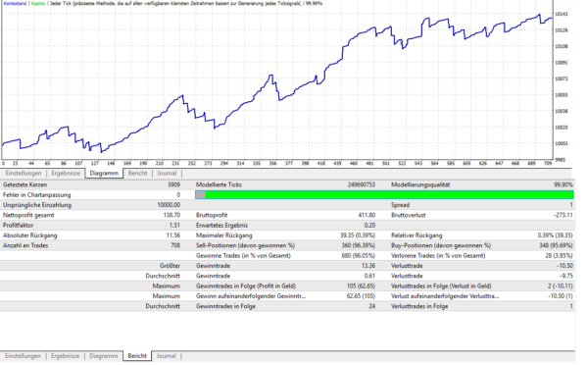Image resolution: width=588 pixels, height=365 pixels.
Task: Switch to the bottom Ergebnisse tab
Action: pyautogui.click(x=66, y=355)
